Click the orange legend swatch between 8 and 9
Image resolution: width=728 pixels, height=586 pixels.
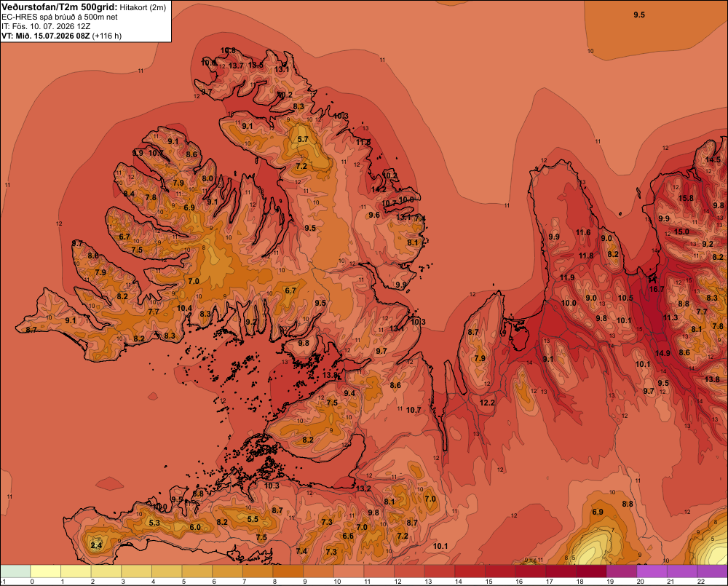288,571
